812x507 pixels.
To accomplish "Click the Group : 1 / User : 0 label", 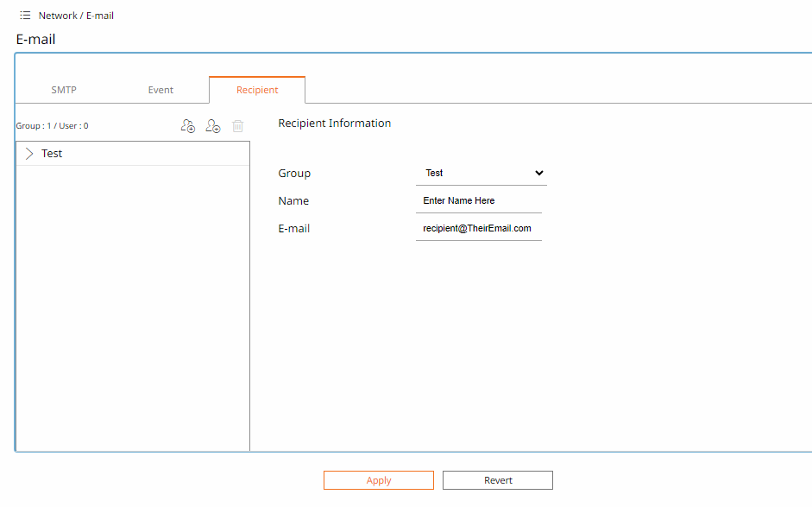I will (x=52, y=125).
